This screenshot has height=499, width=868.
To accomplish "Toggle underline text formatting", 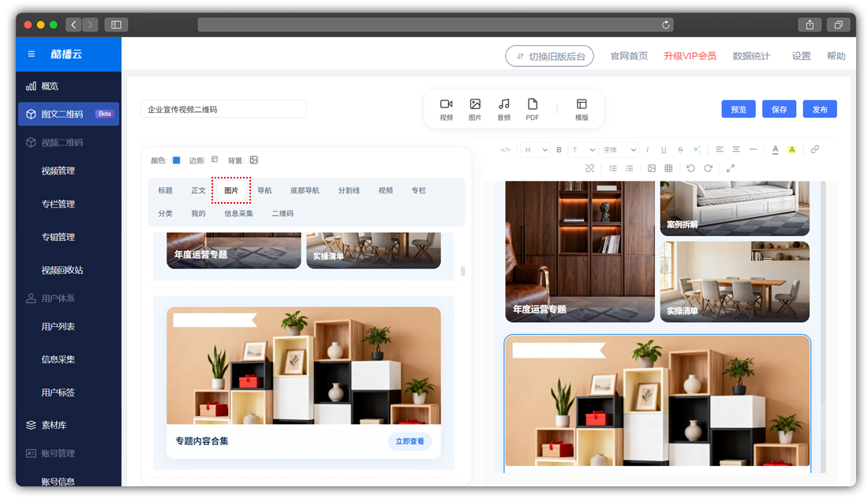I will pos(664,149).
